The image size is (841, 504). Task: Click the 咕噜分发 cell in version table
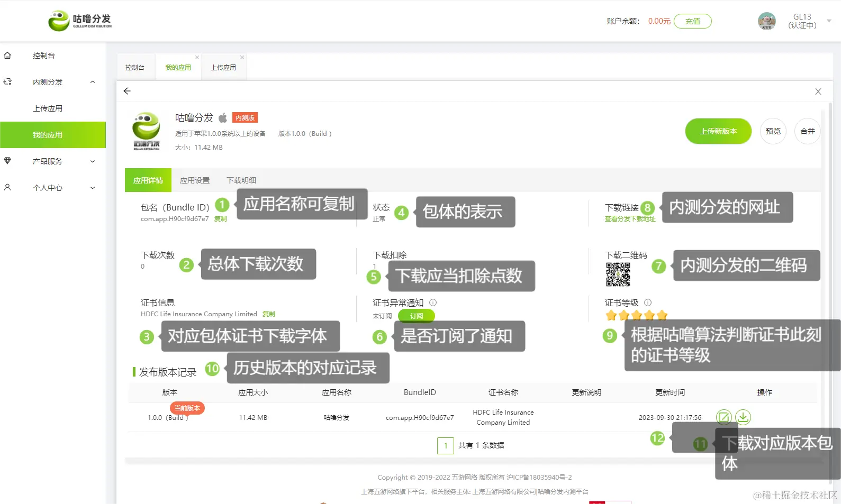click(337, 417)
